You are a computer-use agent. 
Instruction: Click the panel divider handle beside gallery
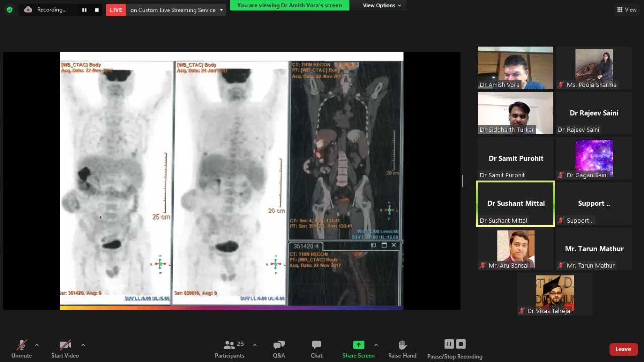tap(463, 181)
